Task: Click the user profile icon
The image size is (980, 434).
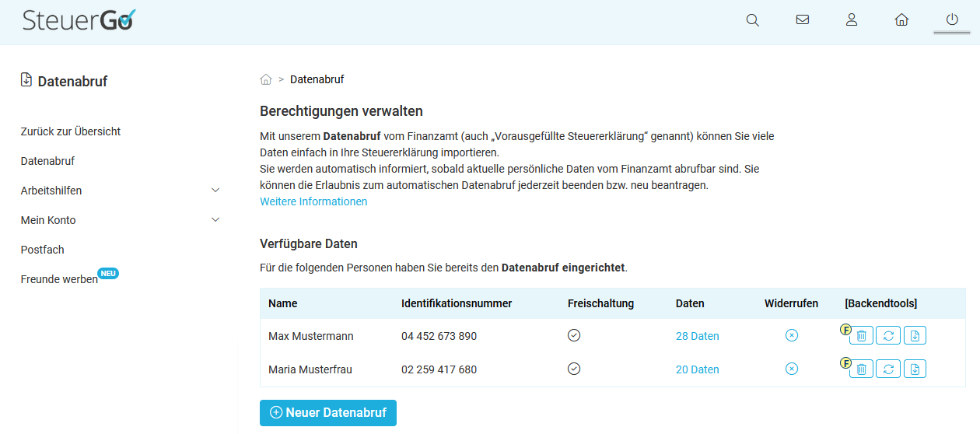Action: pyautogui.click(x=852, y=20)
